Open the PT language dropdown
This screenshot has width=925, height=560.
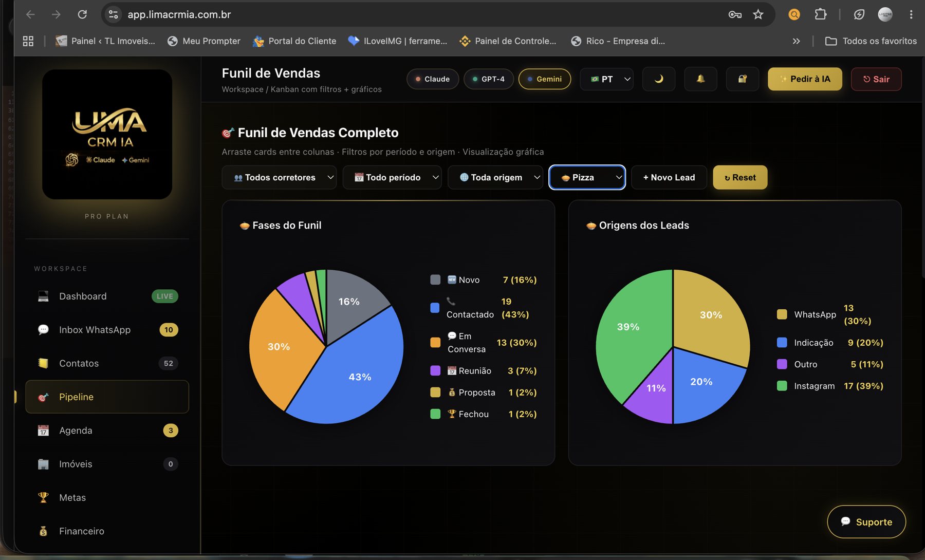pos(606,79)
